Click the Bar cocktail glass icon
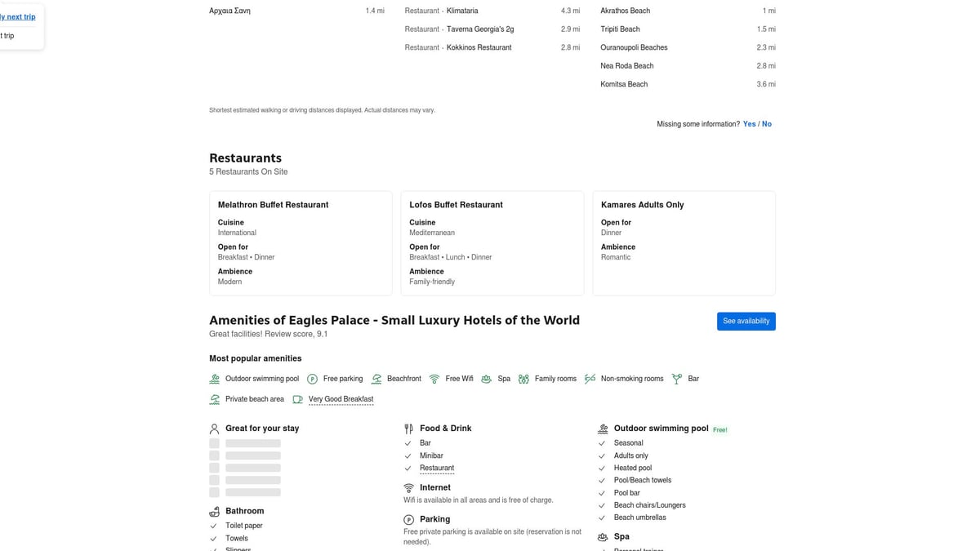 (676, 379)
